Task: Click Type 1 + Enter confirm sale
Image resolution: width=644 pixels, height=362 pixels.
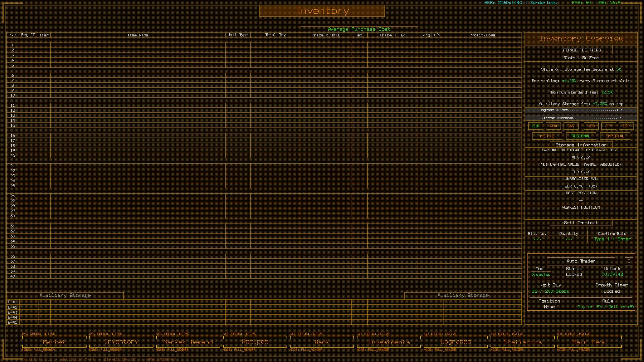Action: [x=612, y=239]
